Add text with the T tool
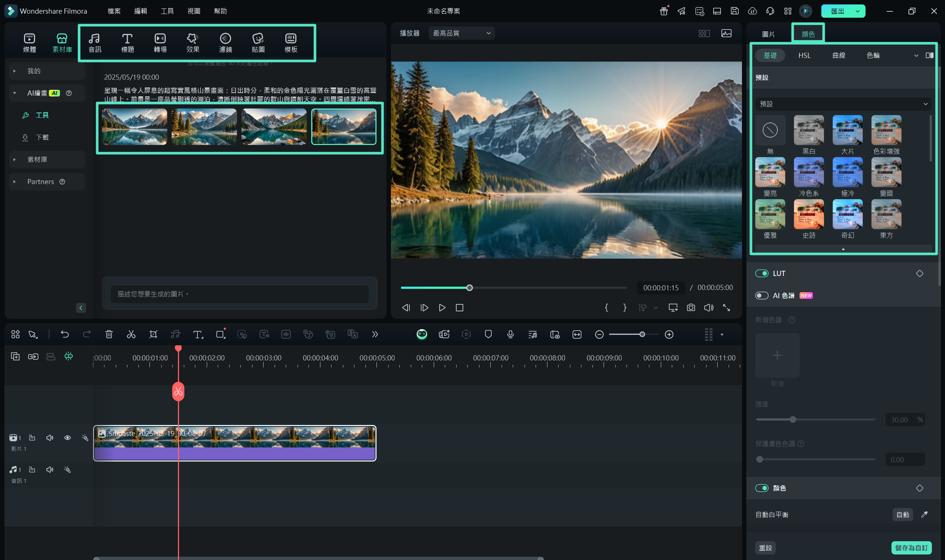945x560 pixels. [198, 334]
